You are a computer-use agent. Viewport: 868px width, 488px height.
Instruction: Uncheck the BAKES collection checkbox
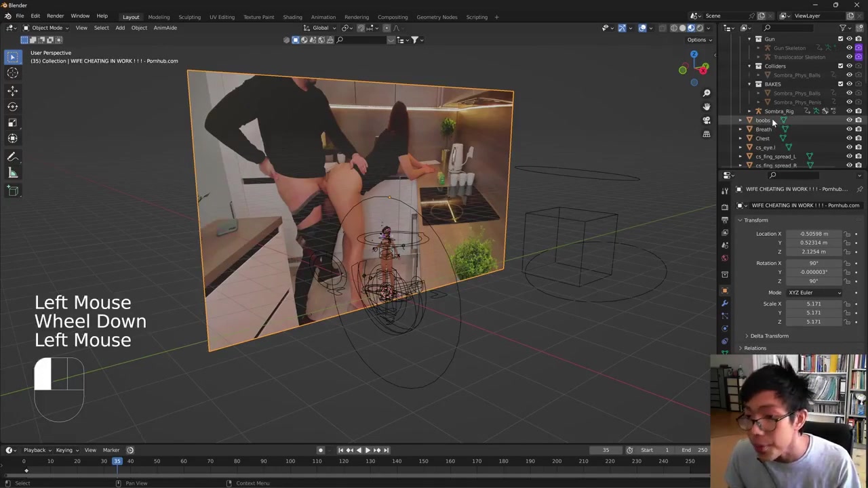(840, 84)
